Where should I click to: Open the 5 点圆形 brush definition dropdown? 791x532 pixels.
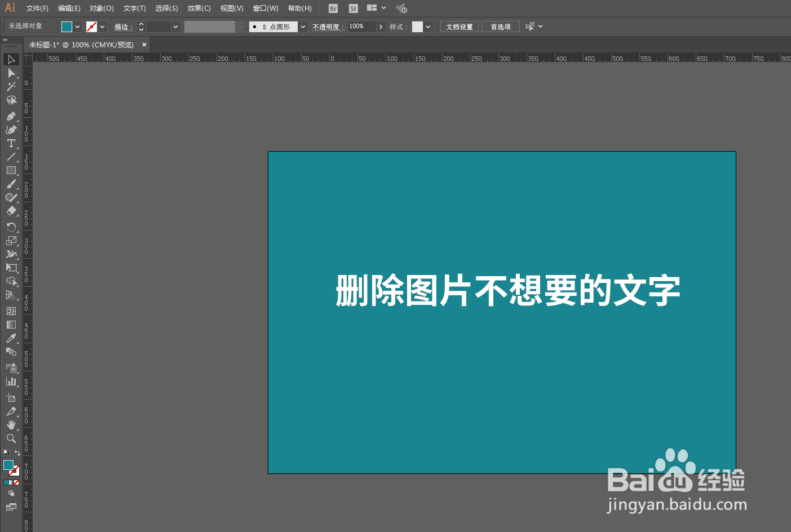pyautogui.click(x=303, y=26)
